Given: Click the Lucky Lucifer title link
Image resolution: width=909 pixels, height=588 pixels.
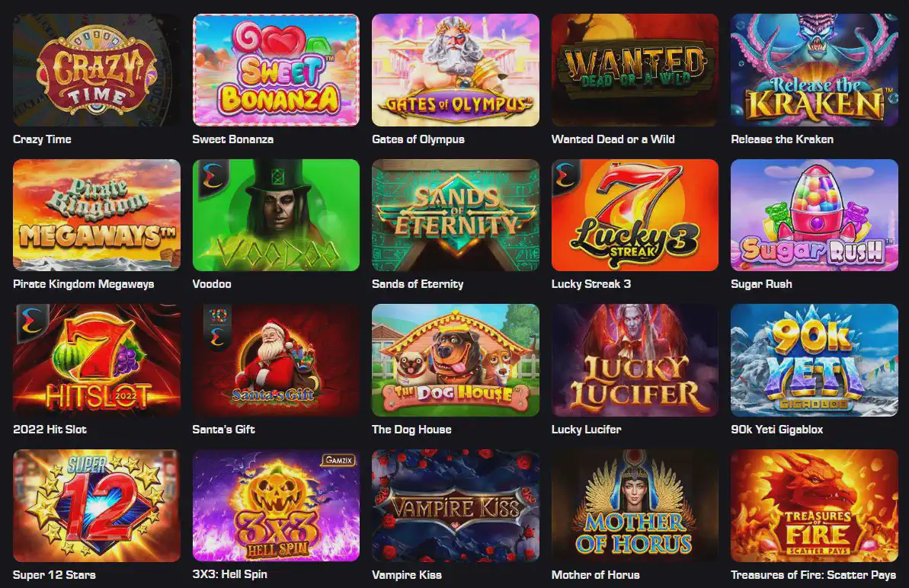Looking at the screenshot, I should tap(586, 430).
